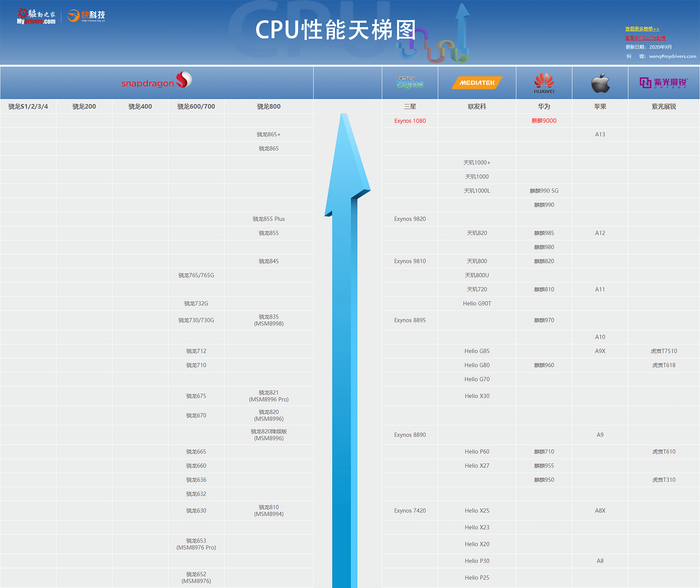Click the 骁龙845 cell

pyautogui.click(x=269, y=261)
